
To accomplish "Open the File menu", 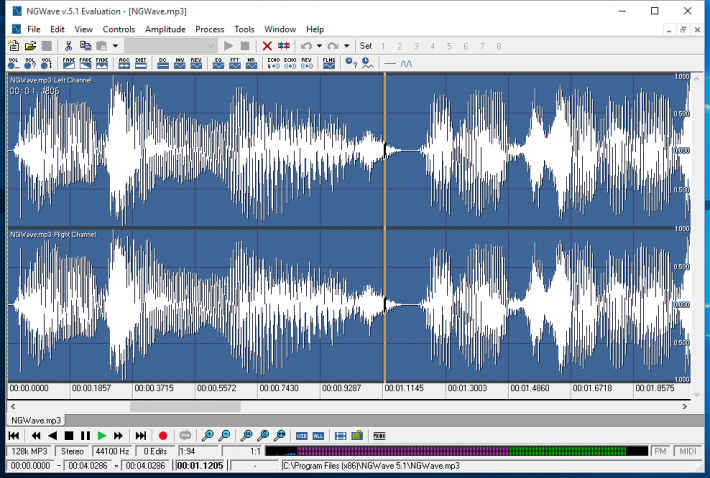I will point(34,29).
